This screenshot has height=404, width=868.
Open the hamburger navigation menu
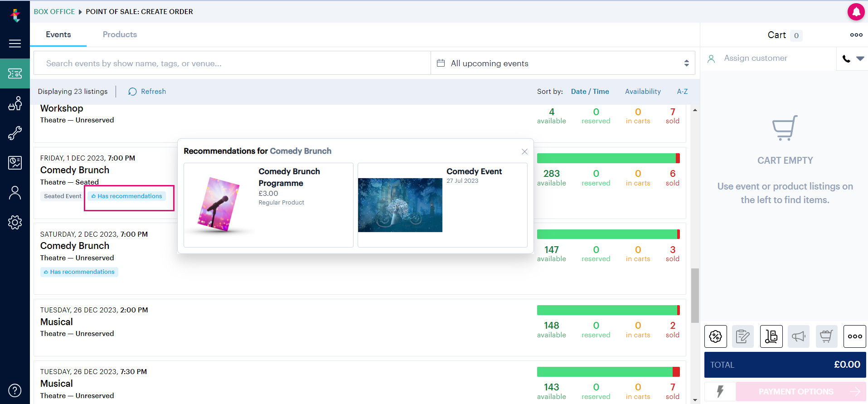pyautogui.click(x=15, y=44)
